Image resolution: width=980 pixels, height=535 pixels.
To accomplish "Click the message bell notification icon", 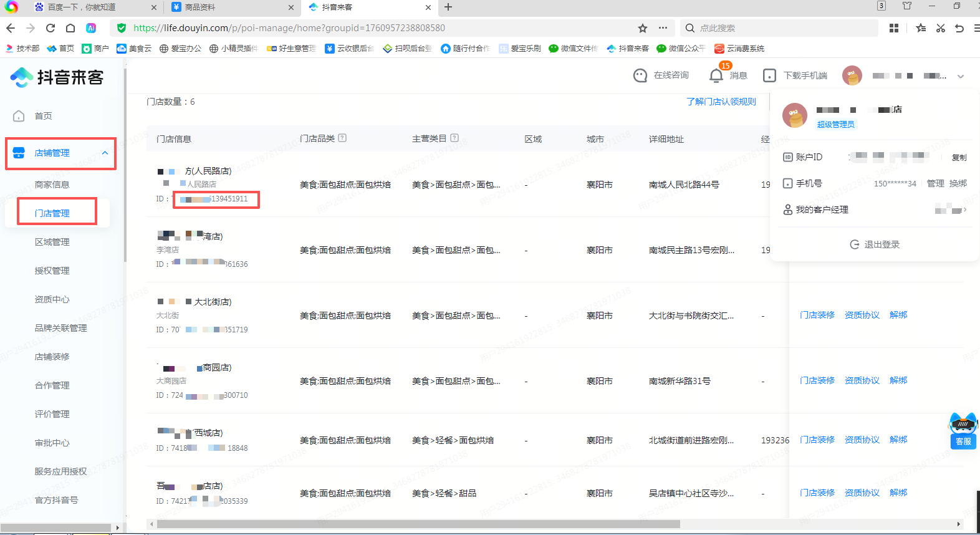I will (716, 75).
